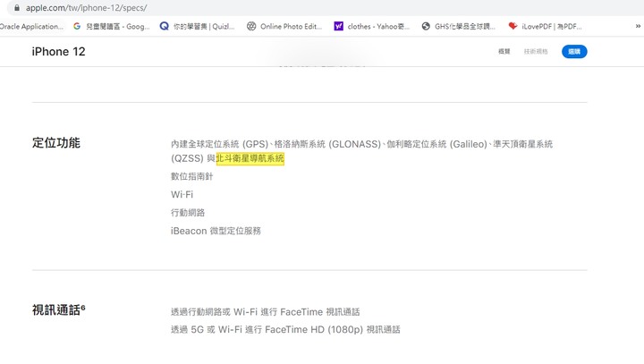Expand the bookmarks overflow chevron
The width and height of the screenshot is (644, 364).
click(638, 26)
